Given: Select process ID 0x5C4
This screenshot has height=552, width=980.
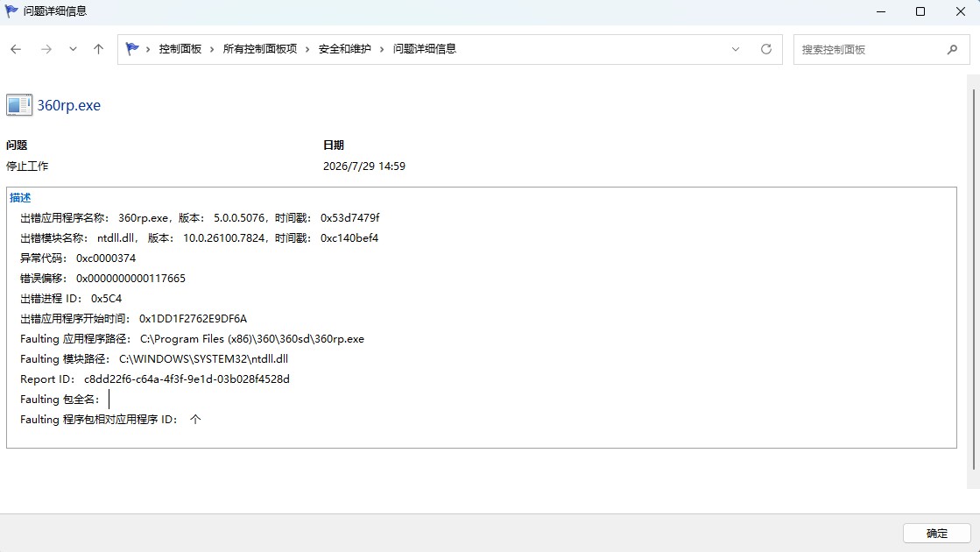Looking at the screenshot, I should tap(106, 298).
